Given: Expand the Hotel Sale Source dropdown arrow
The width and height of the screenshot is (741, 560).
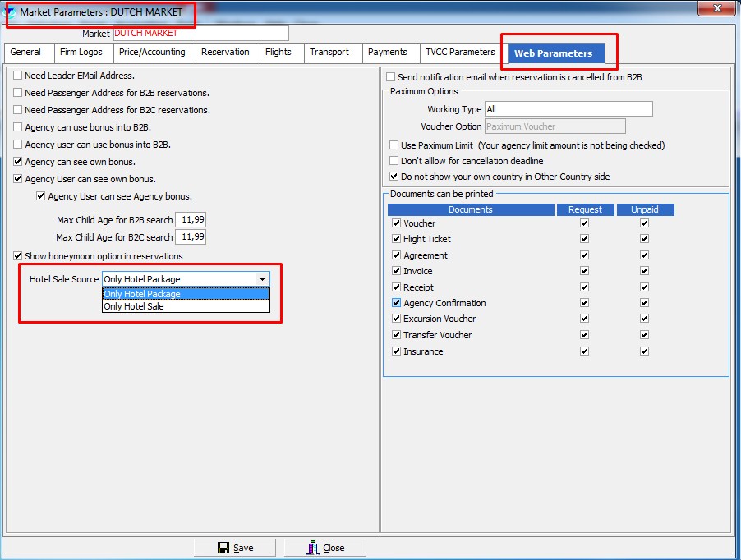Looking at the screenshot, I should pyautogui.click(x=262, y=279).
